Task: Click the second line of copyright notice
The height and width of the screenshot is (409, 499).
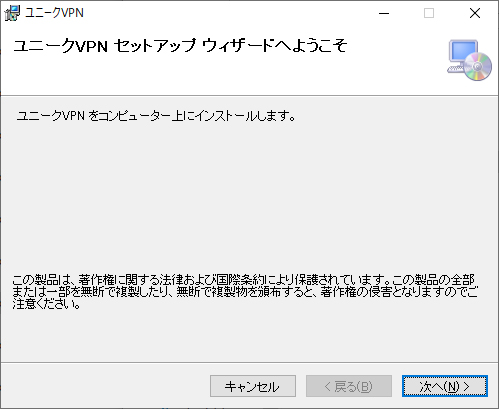Action: 245,292
